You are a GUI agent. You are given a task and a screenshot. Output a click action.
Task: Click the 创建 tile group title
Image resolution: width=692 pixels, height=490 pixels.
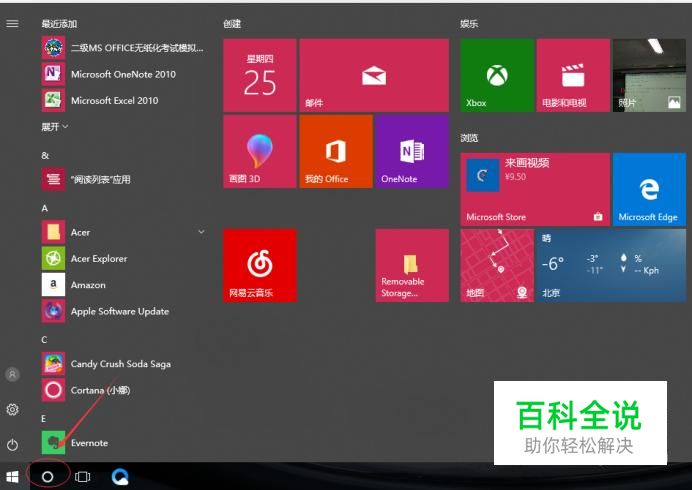click(x=232, y=24)
